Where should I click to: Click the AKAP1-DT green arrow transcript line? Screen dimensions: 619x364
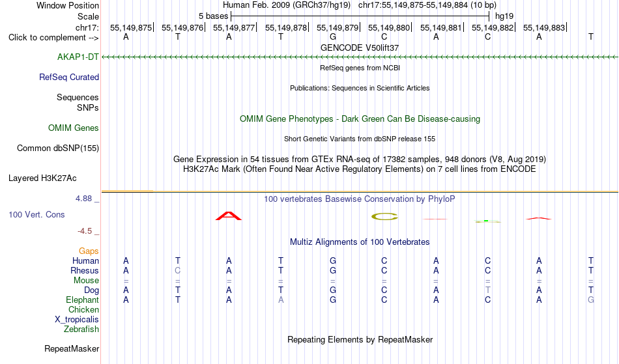[360, 57]
